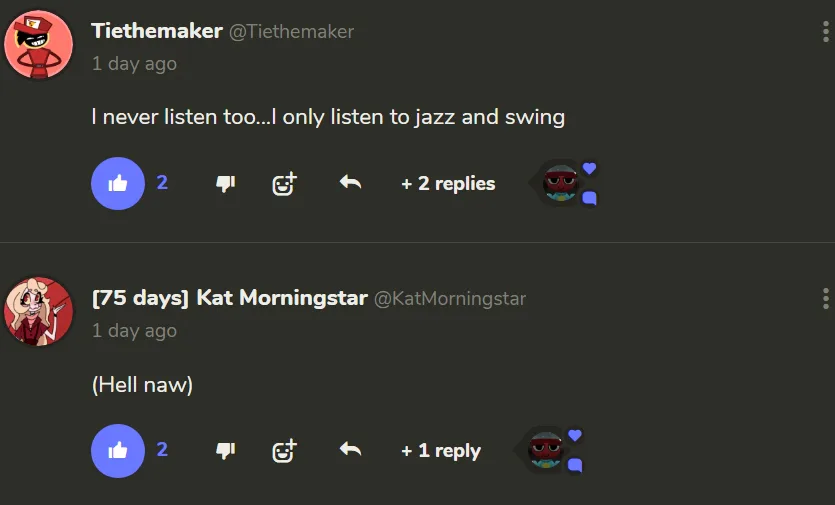The image size is (835, 505).
Task: Click the Tiethemaker username link
Action: click(157, 31)
